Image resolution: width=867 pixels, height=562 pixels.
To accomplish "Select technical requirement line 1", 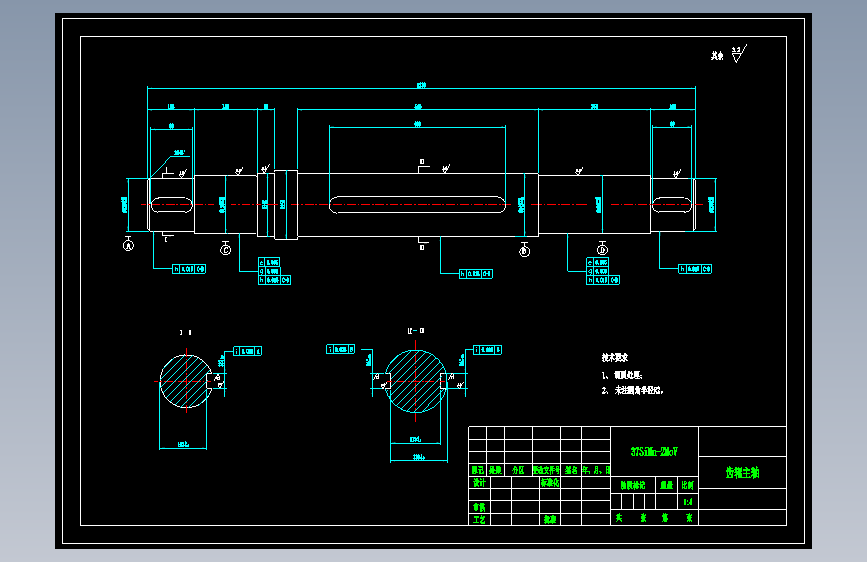I will [x=622, y=375].
